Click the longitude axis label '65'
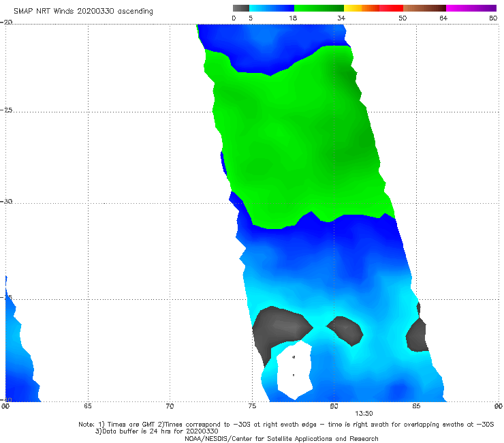 88,406
